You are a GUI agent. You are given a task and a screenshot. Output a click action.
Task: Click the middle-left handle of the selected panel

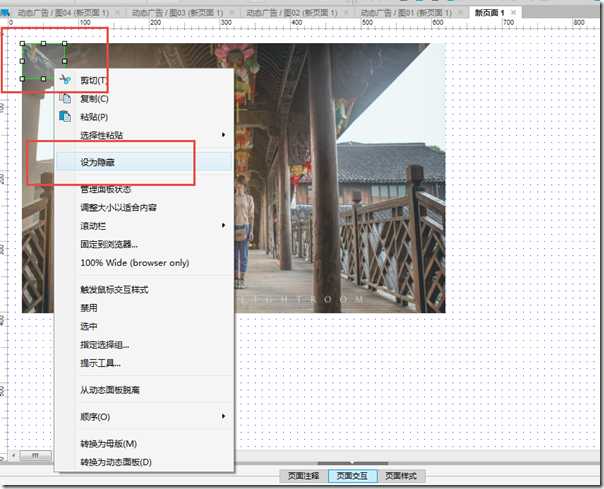click(22, 61)
